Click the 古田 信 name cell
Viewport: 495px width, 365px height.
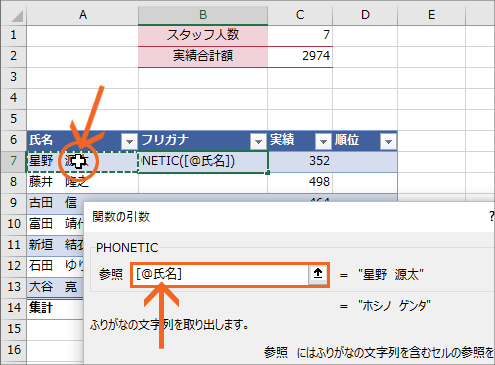(55, 203)
